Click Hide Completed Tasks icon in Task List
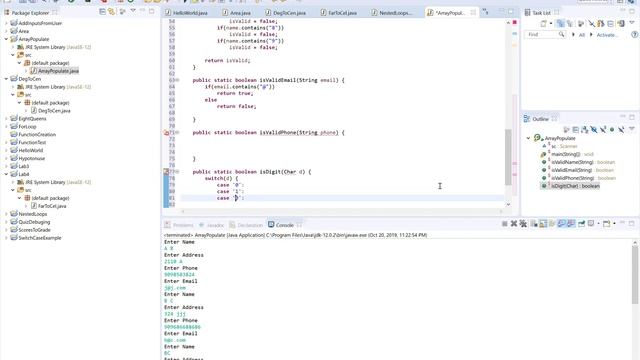The image size is (640, 360). 592,24
